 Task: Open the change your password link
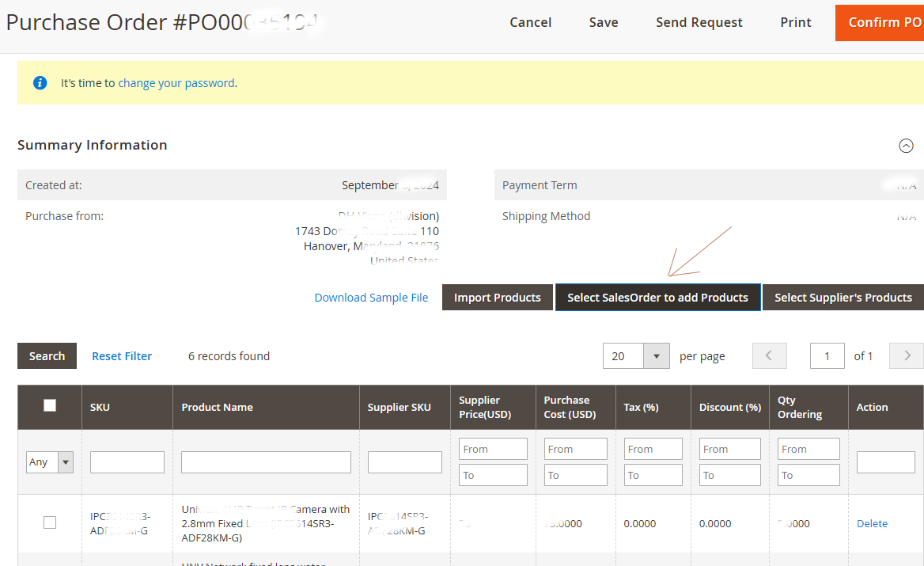176,82
